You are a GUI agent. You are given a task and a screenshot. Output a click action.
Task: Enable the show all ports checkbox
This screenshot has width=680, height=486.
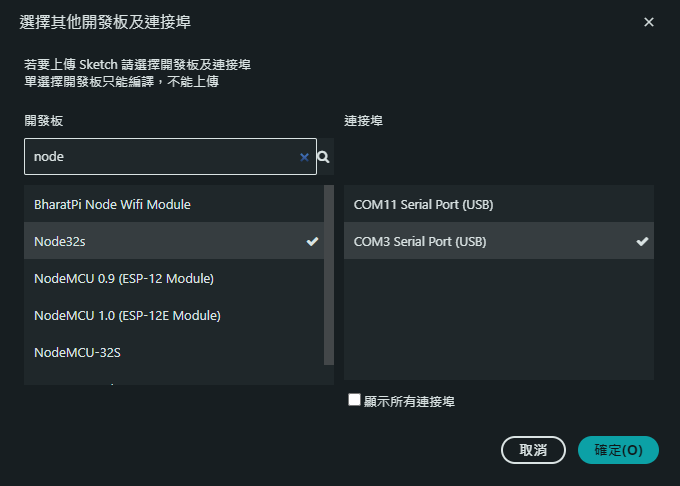tap(354, 400)
